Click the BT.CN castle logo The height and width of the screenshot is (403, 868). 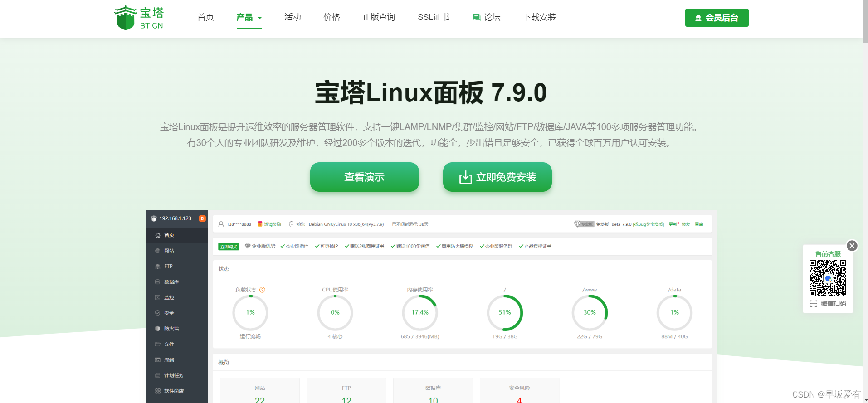click(139, 18)
